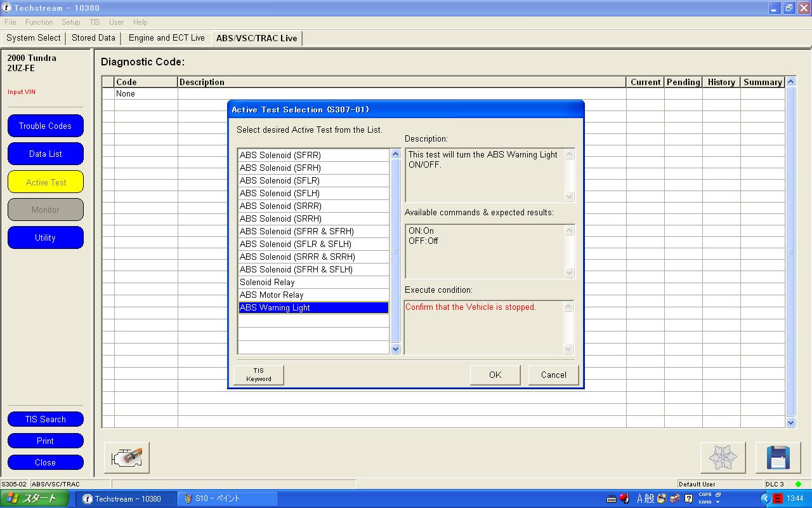
Task: Select ABS Solenoid (SFLR) test
Action: point(313,180)
